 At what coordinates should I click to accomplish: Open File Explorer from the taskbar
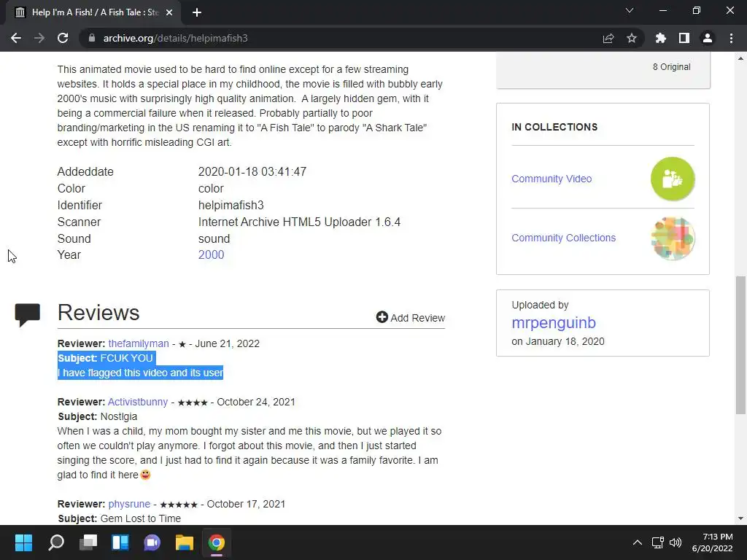click(x=185, y=542)
